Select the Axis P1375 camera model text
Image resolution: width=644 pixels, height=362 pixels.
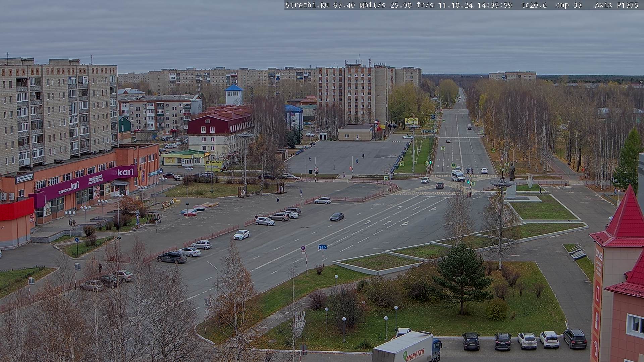coord(616,5)
